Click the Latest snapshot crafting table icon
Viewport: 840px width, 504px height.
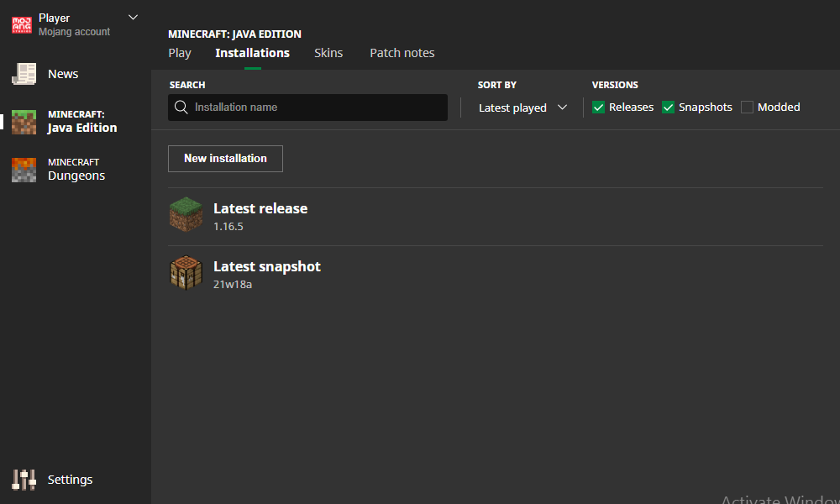click(186, 274)
